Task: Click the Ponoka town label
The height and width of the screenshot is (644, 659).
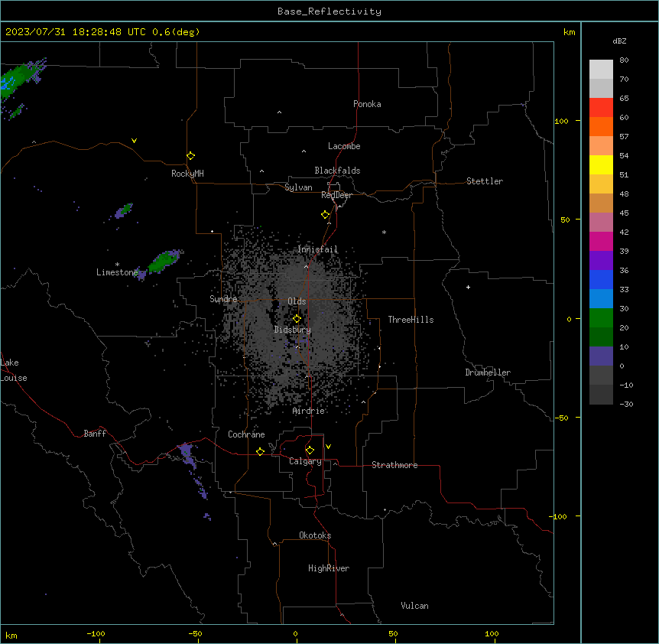Action: coord(367,104)
